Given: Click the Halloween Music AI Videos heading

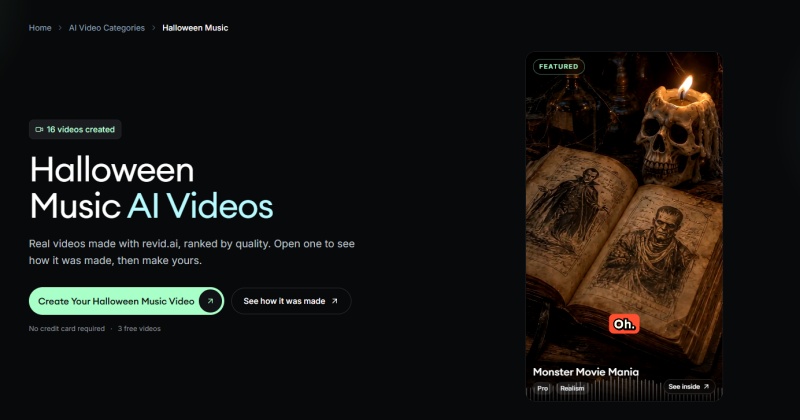Looking at the screenshot, I should pos(152,188).
